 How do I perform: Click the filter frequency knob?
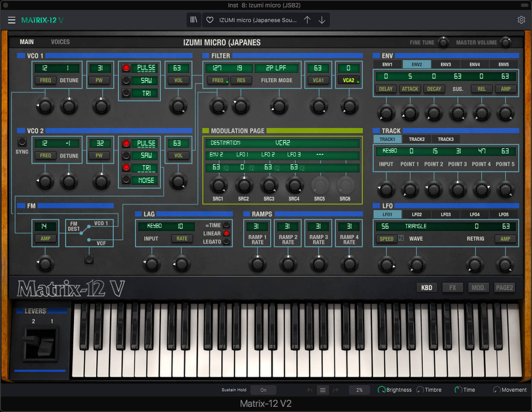pos(218,105)
